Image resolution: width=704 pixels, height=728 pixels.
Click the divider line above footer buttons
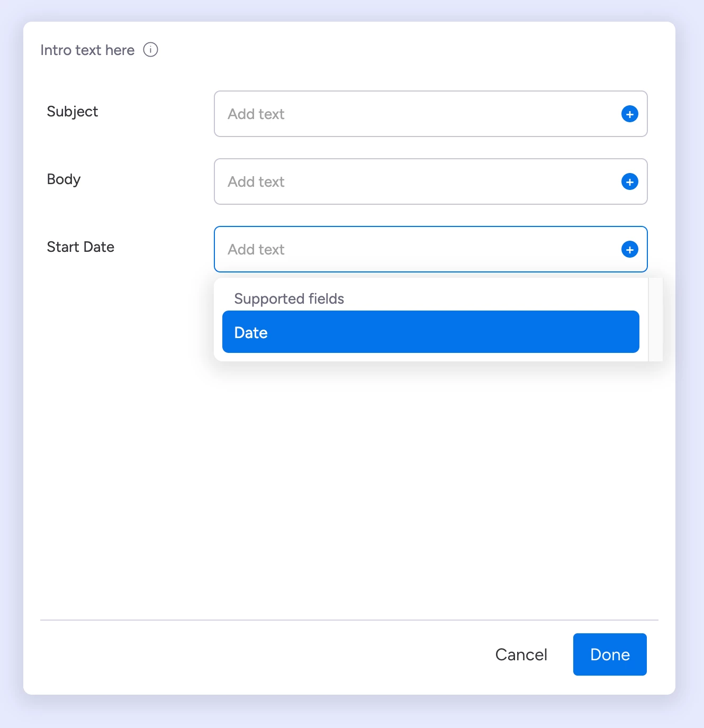coord(349,620)
